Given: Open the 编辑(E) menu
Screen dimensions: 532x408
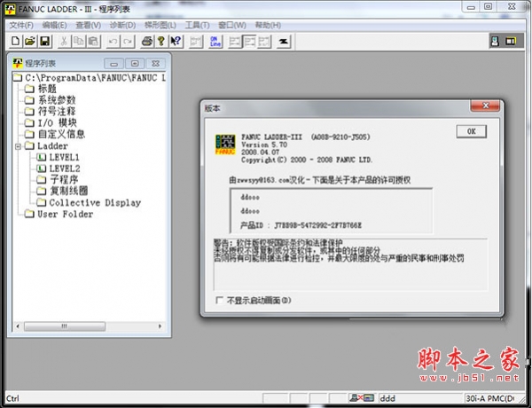Looking at the screenshot, I should tap(54, 25).
